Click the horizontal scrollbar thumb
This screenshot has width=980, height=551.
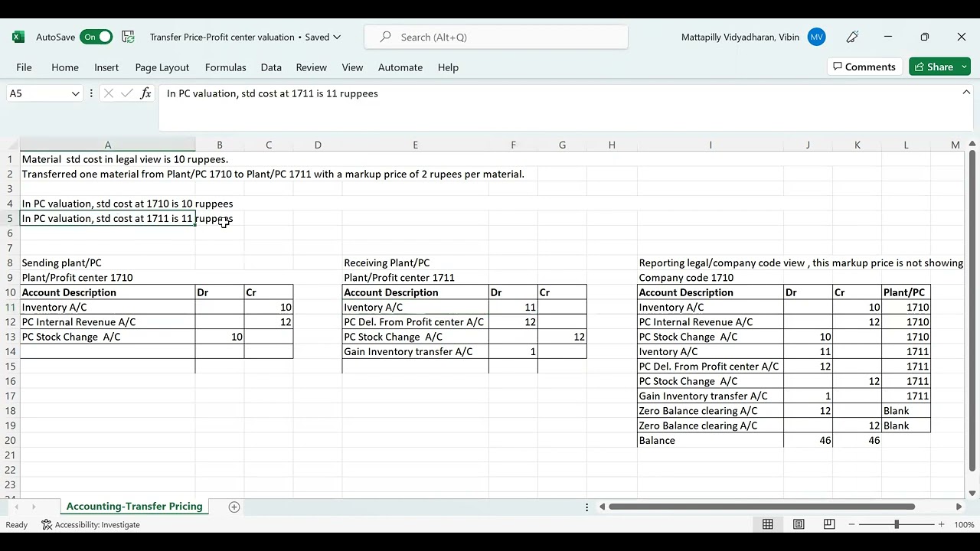point(762,507)
